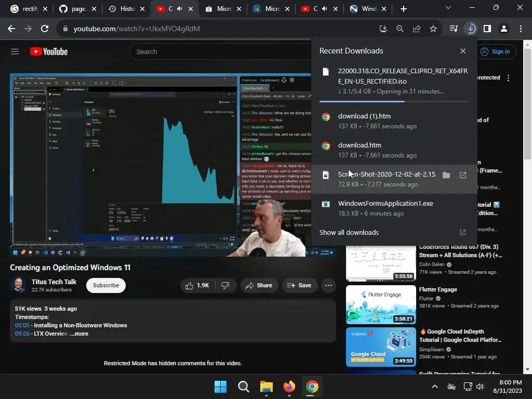Dislike the video with thumbs down

click(x=225, y=285)
